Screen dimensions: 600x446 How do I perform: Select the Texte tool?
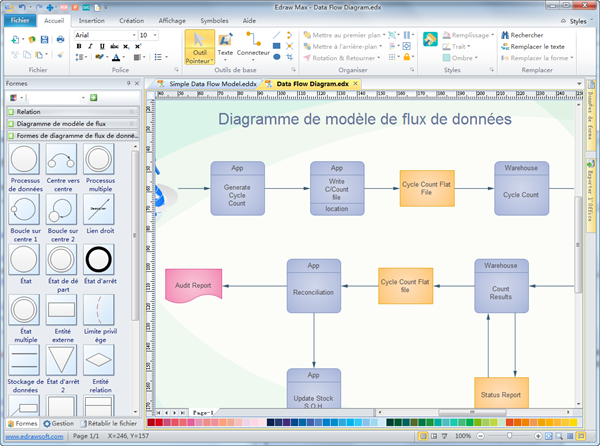click(x=225, y=47)
